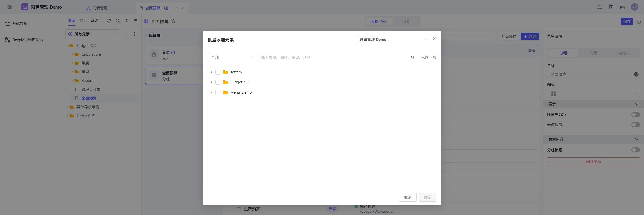Reload the 全面预算 tab icon
Image resolution: width=644 pixels, height=215 pixels.
177,8
